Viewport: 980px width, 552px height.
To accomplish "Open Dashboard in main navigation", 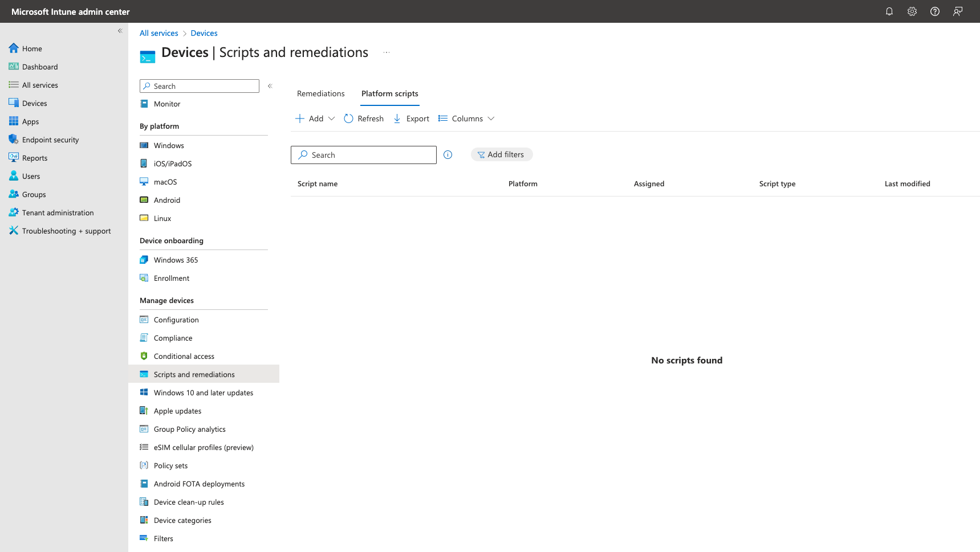I will point(40,67).
